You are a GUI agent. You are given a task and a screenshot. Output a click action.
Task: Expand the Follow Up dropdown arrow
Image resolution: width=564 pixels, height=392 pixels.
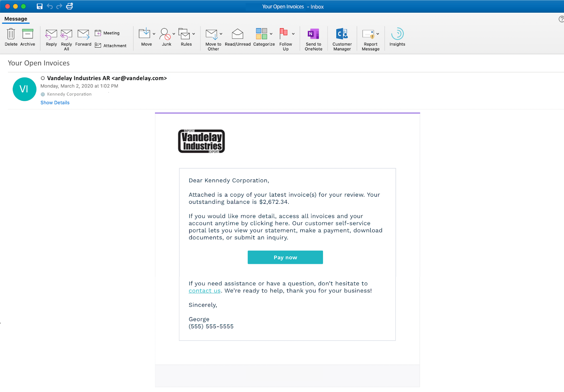coord(293,34)
